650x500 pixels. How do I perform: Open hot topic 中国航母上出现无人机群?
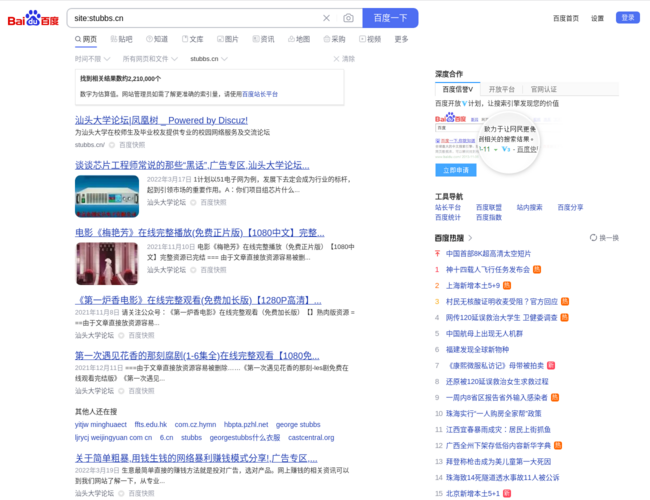click(x=484, y=333)
